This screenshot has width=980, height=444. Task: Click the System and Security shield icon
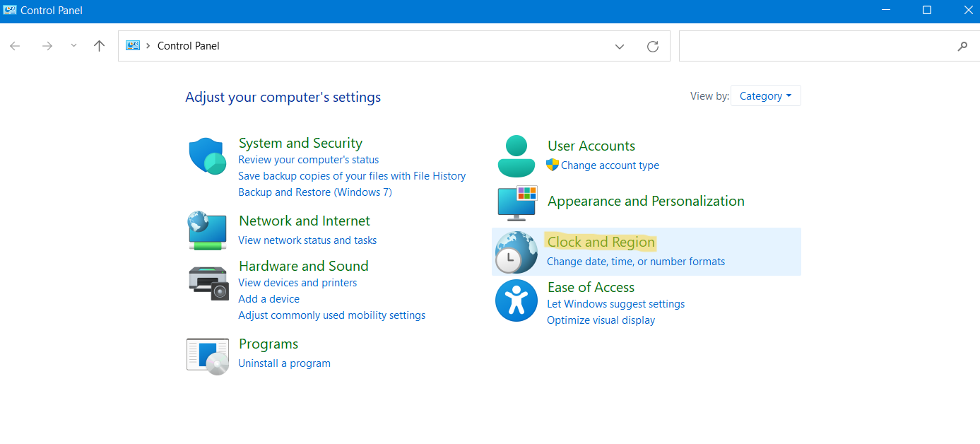point(207,156)
